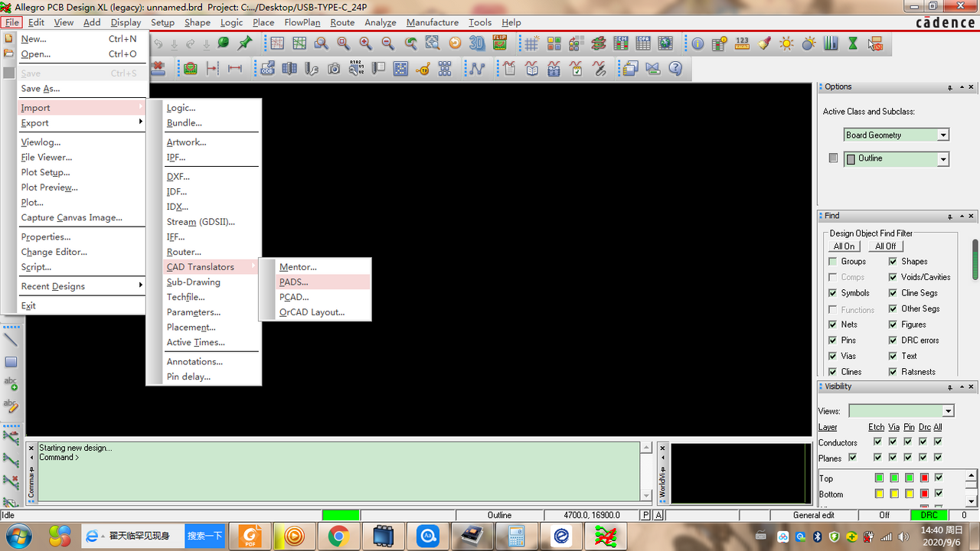Pin the Options panel
Viewport: 980px width, 551px height.
point(950,88)
